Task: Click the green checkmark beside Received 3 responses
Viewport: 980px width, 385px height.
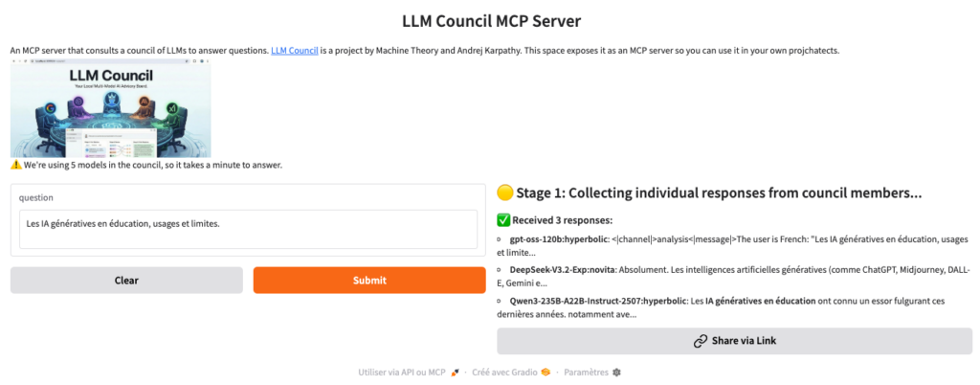Action: [x=503, y=220]
